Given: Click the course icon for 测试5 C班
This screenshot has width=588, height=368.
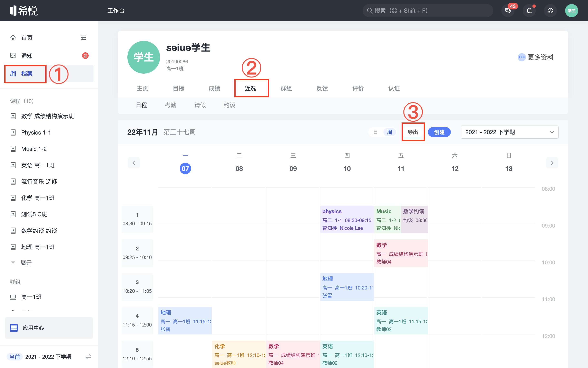Looking at the screenshot, I should 13,214.
